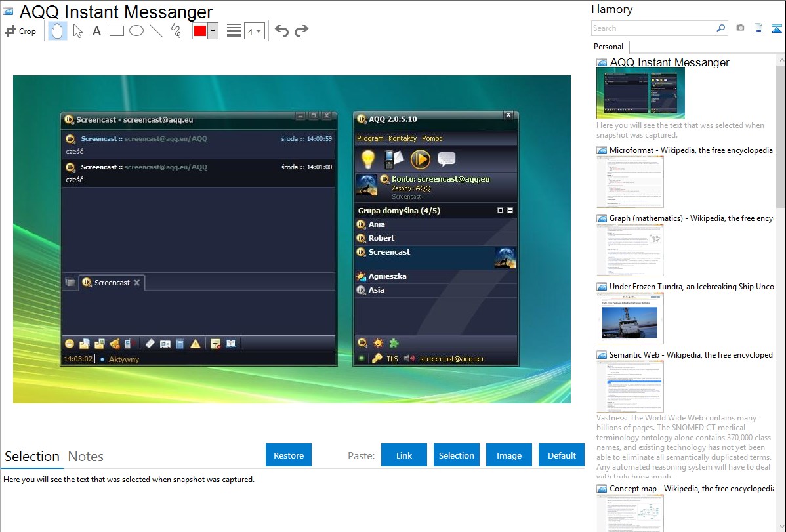Select contact Screencast in list
The width and height of the screenshot is (786, 532).
click(x=436, y=258)
